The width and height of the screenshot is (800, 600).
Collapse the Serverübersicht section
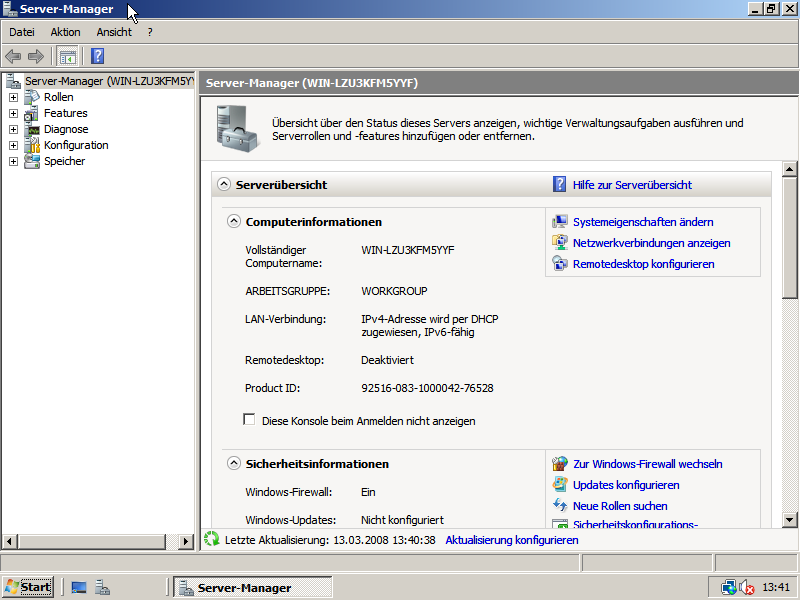point(223,185)
